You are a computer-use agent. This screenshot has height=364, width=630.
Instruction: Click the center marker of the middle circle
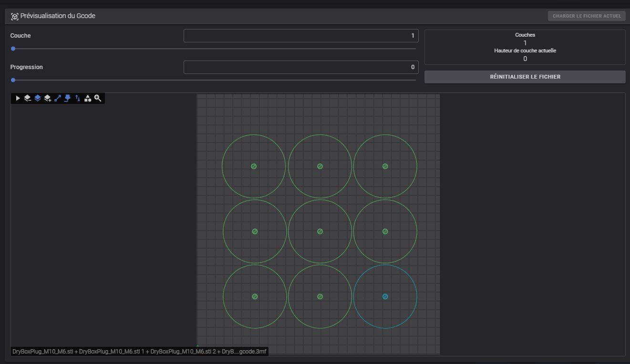(320, 232)
